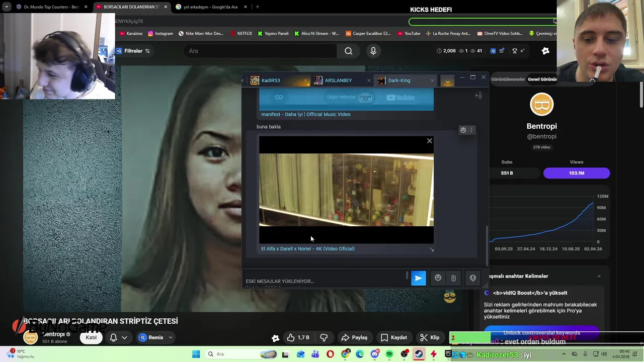Open three-dot message options in chat

pyautogui.click(x=471, y=130)
